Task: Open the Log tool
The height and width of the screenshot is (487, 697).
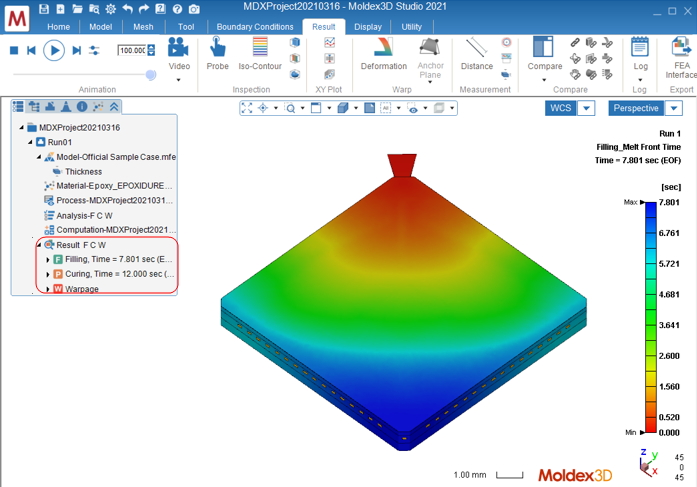Action: click(x=640, y=53)
